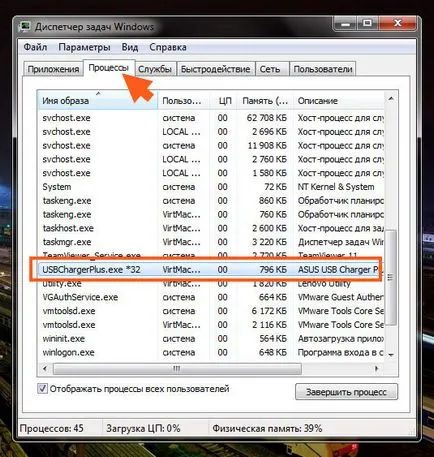This screenshot has width=434, height=457.
Task: Select the VGAuthService.exe process
Action: click(211, 297)
